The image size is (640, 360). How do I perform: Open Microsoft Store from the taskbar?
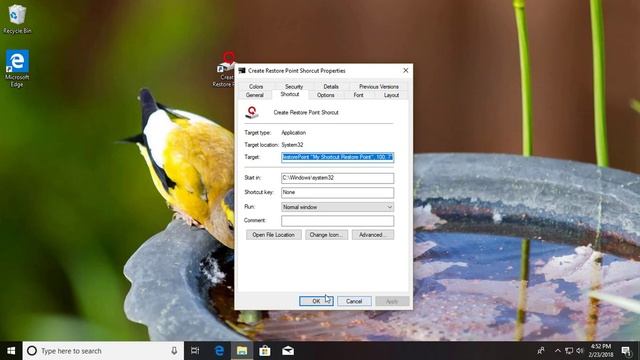pos(265,351)
